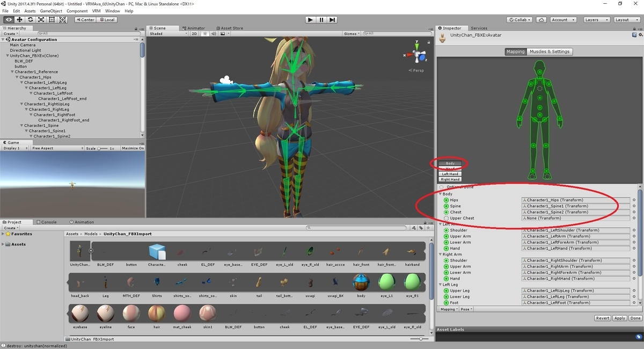Click the Right Hand view button
Image resolution: width=644 pixels, height=349 pixels.
pos(450,179)
